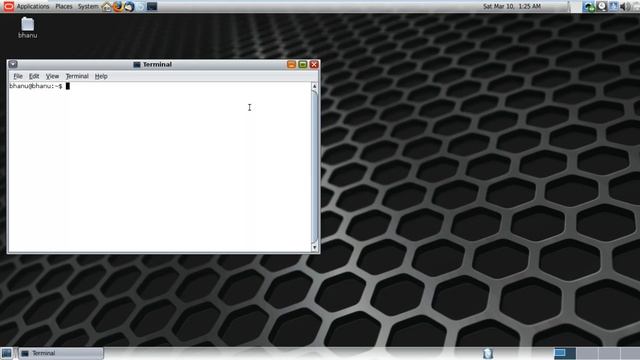Viewport: 640px width, 360px height.
Task: Open the bhanu folder on the desktop
Action: (27, 28)
